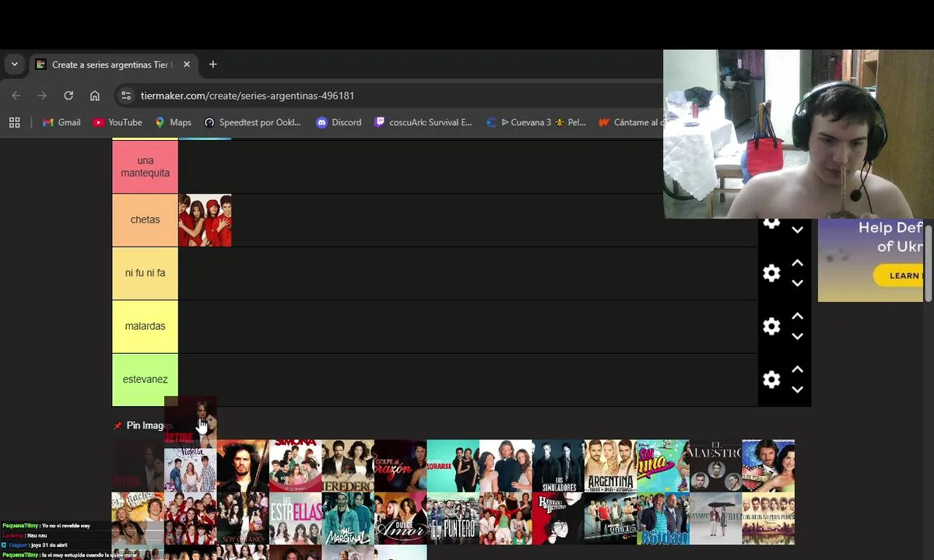Select the Dulce Amor thumbnail
This screenshot has height=560, width=934.
[x=400, y=518]
